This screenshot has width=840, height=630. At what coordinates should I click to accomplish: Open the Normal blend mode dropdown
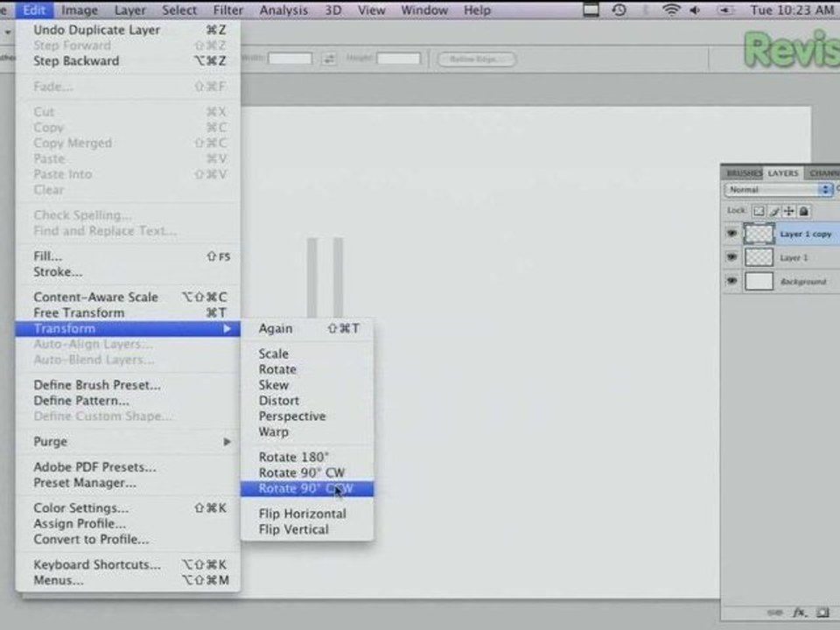point(779,190)
